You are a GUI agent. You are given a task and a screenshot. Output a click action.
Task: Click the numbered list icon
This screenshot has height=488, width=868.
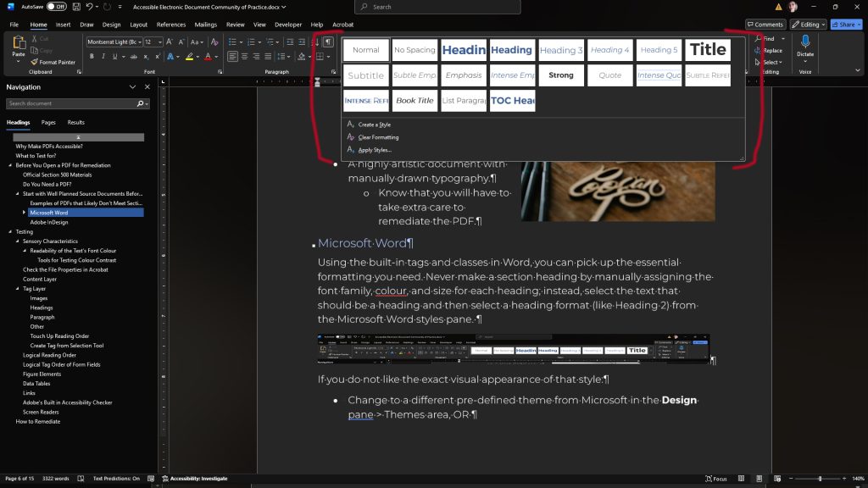click(251, 42)
